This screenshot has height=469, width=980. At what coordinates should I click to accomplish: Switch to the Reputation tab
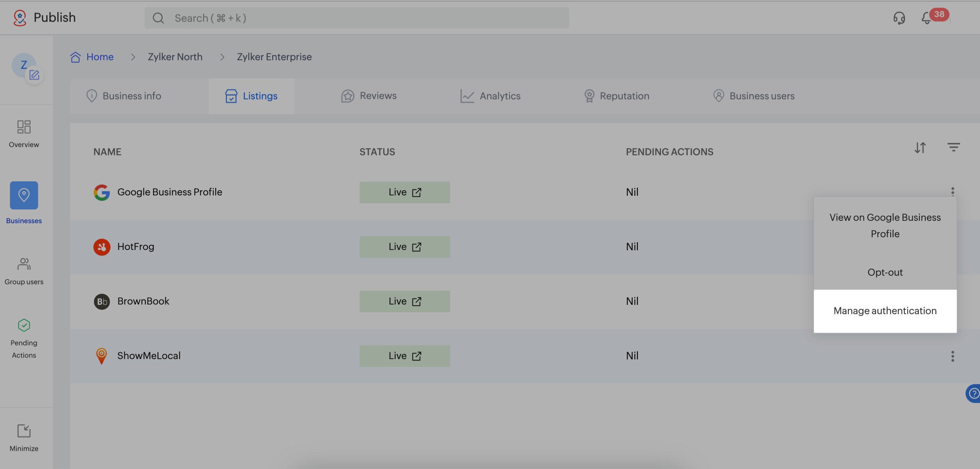click(x=616, y=96)
